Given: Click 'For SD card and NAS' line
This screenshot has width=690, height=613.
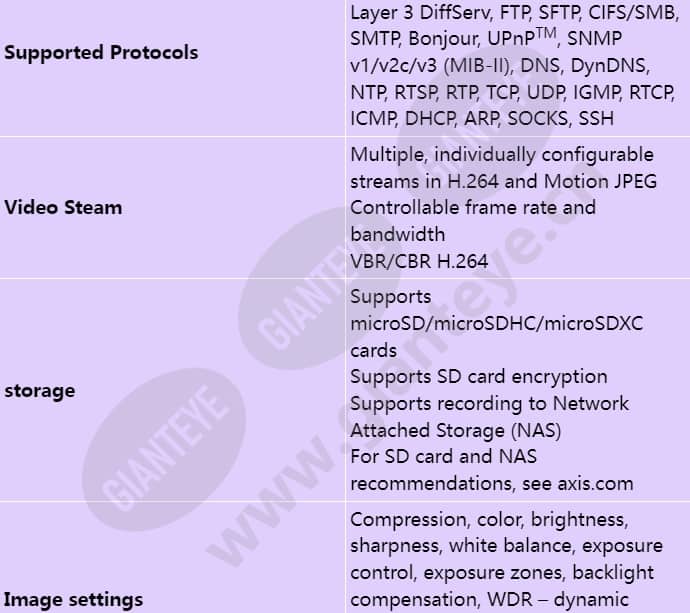Looking at the screenshot, I should click(x=443, y=457).
